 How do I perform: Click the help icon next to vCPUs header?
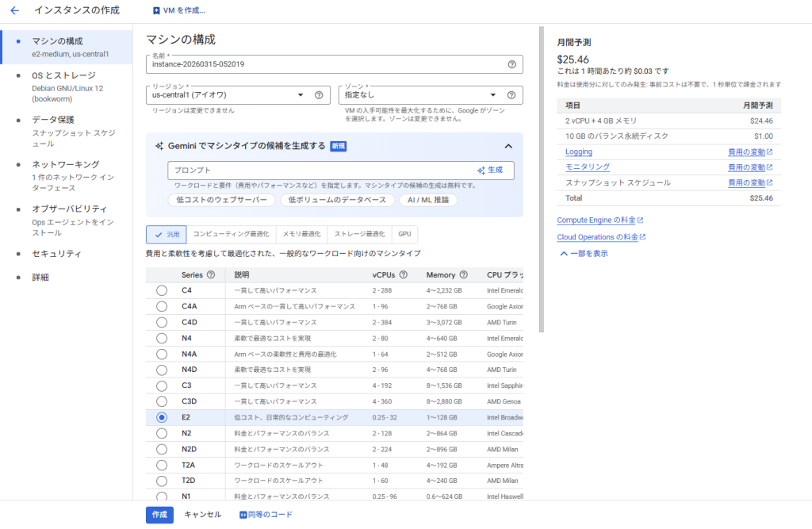coord(404,275)
